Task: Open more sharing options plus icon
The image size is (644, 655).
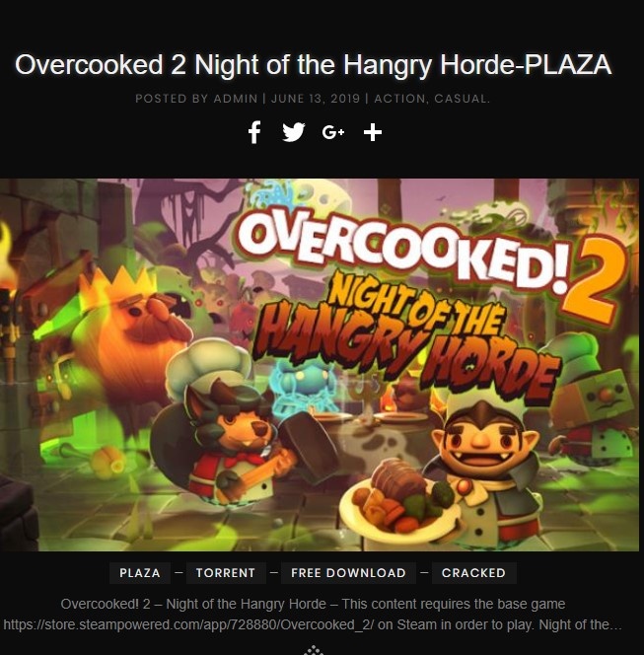Action: point(373,132)
